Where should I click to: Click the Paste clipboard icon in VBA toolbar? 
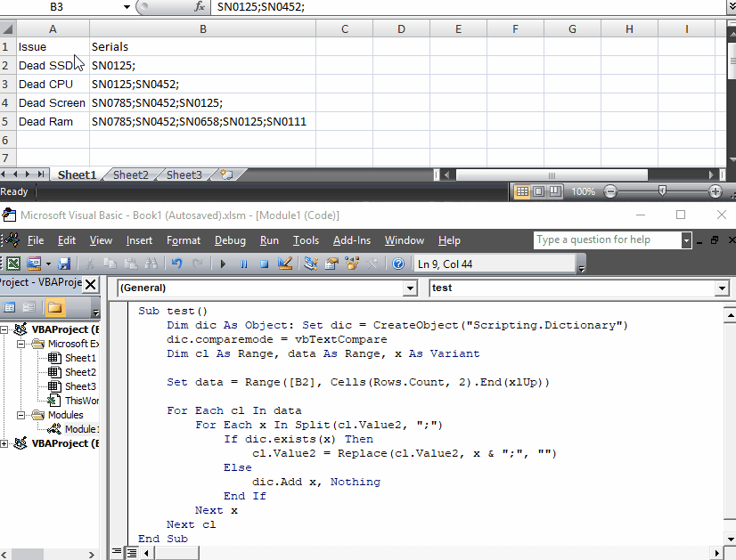(x=130, y=264)
